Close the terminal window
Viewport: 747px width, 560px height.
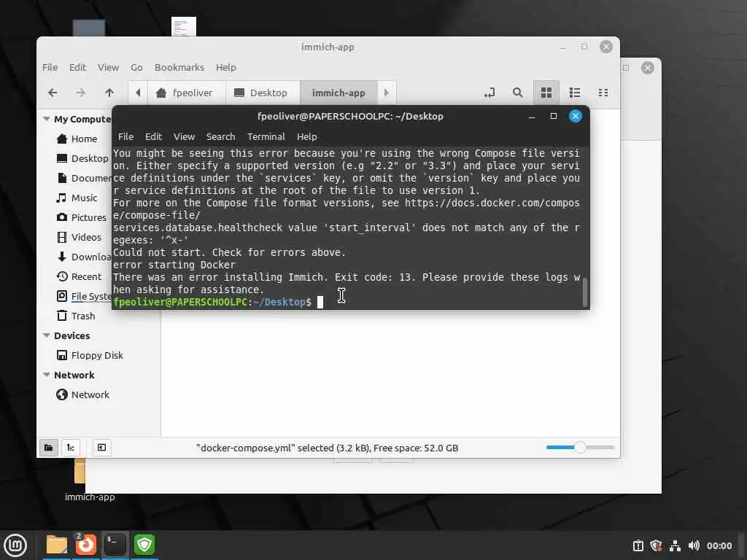pos(576,116)
